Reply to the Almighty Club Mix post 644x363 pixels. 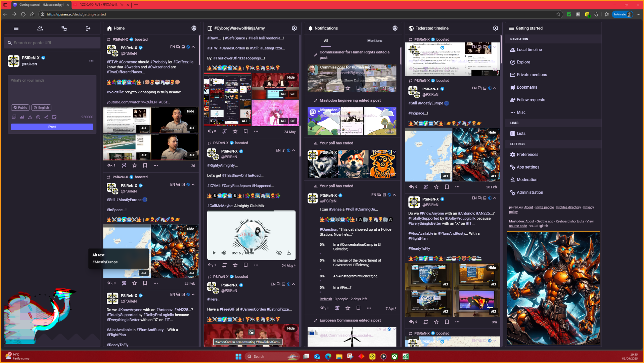point(211,265)
